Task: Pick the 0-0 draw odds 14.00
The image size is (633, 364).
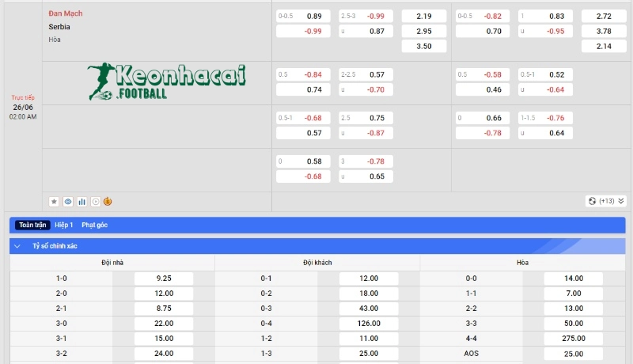Action: coord(574,279)
